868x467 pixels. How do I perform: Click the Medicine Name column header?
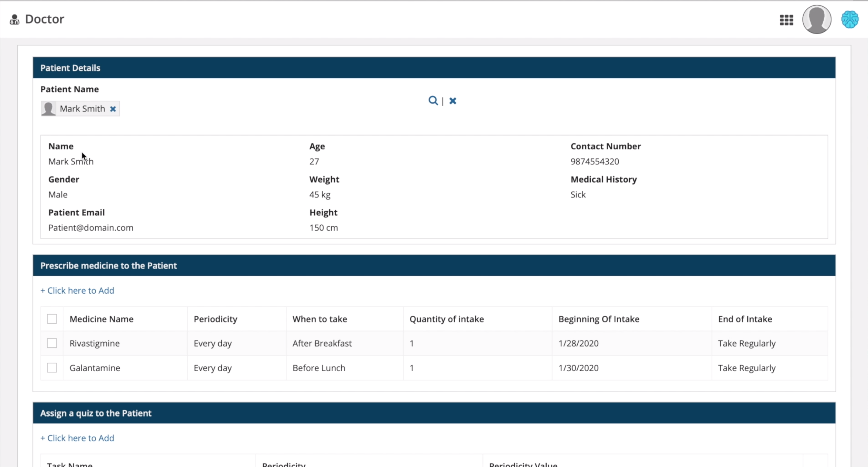click(101, 319)
